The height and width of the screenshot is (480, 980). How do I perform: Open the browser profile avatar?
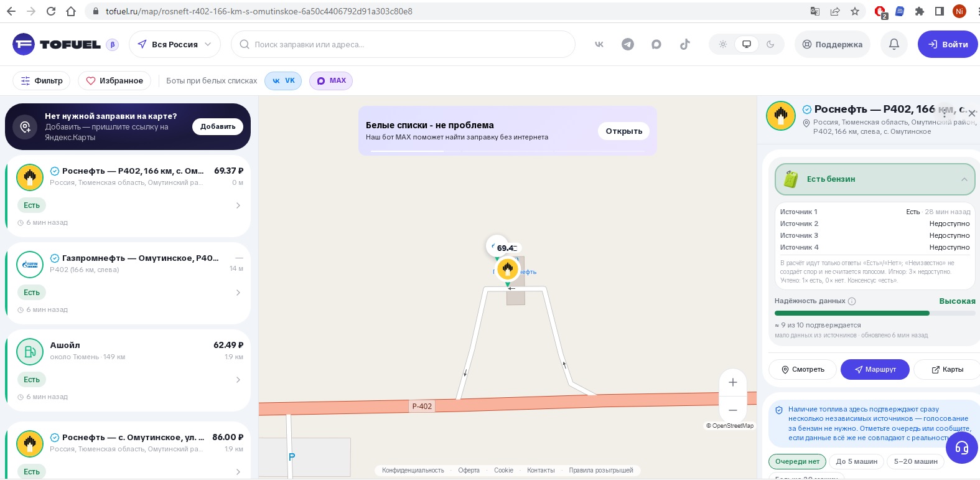[x=959, y=11]
